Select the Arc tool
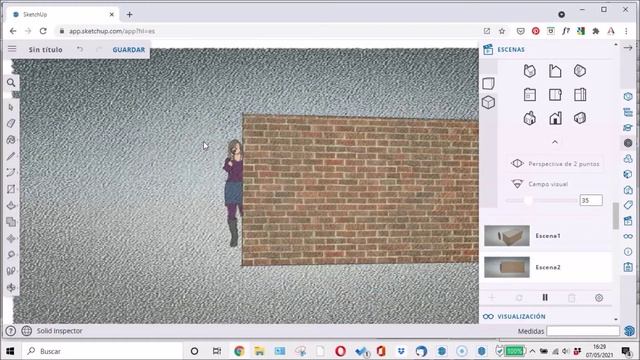The width and height of the screenshot is (640, 360). coord(11,173)
